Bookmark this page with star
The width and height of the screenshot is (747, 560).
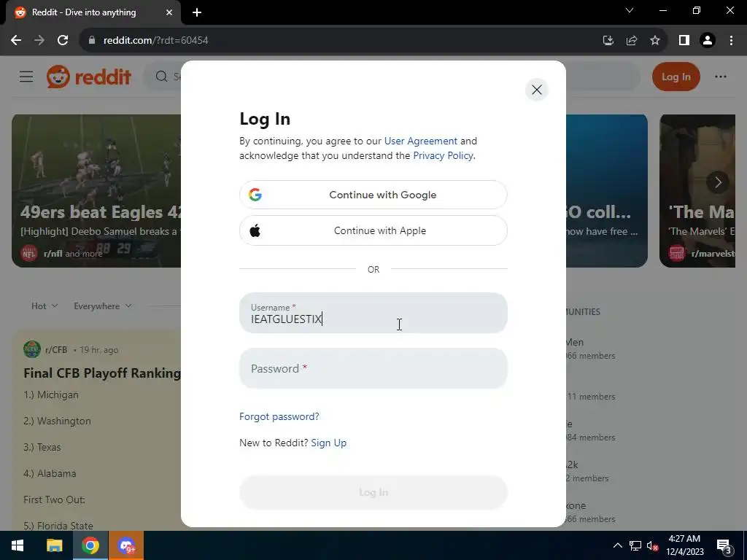click(655, 41)
